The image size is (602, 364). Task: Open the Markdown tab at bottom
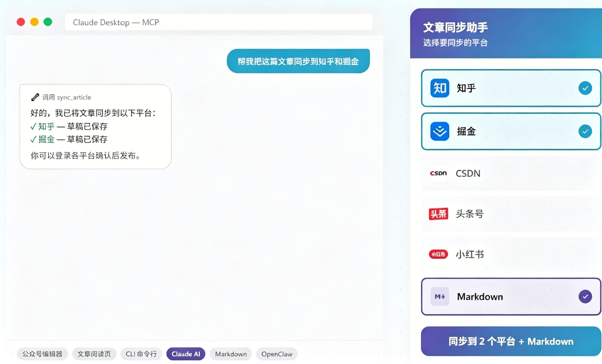click(x=231, y=354)
